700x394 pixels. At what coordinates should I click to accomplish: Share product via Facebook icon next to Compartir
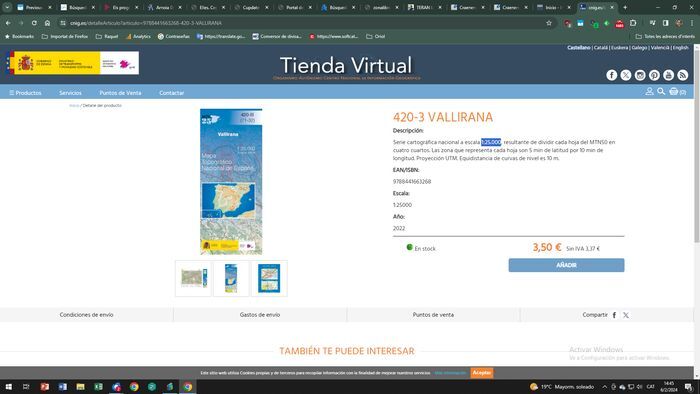(x=614, y=315)
